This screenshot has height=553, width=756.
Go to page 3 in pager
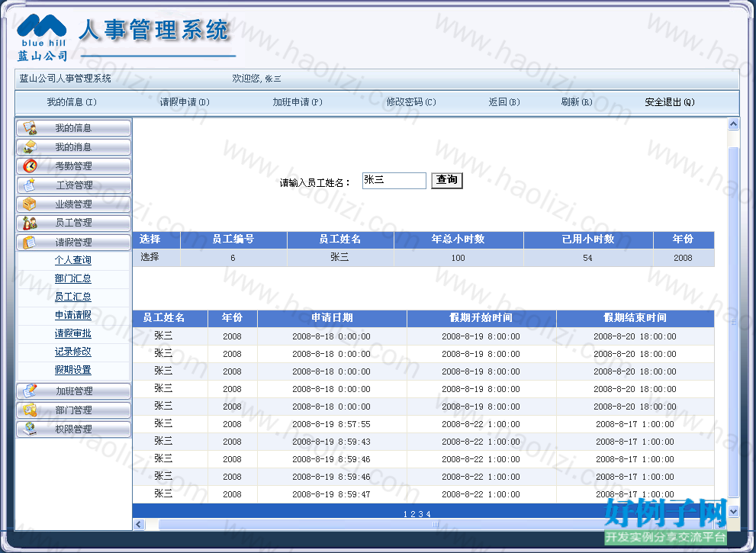coord(421,514)
